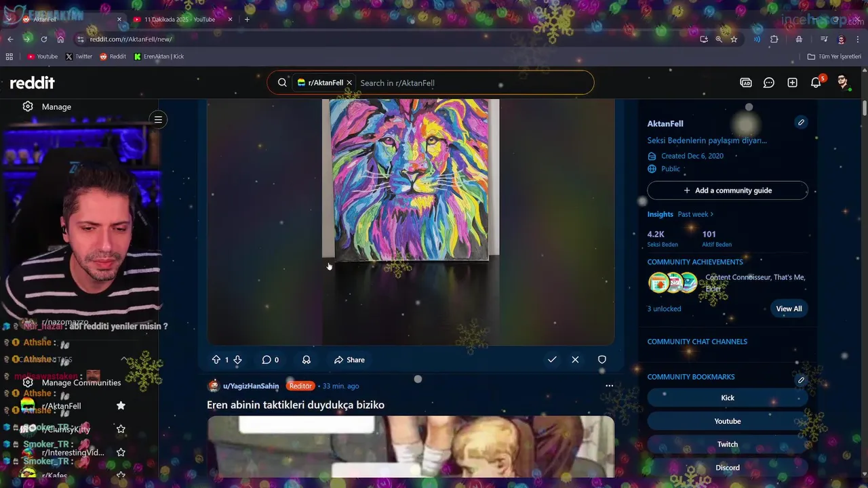Open post titled Eren abinin taktikleri
Viewport: 868px width, 488px height.
click(296, 405)
